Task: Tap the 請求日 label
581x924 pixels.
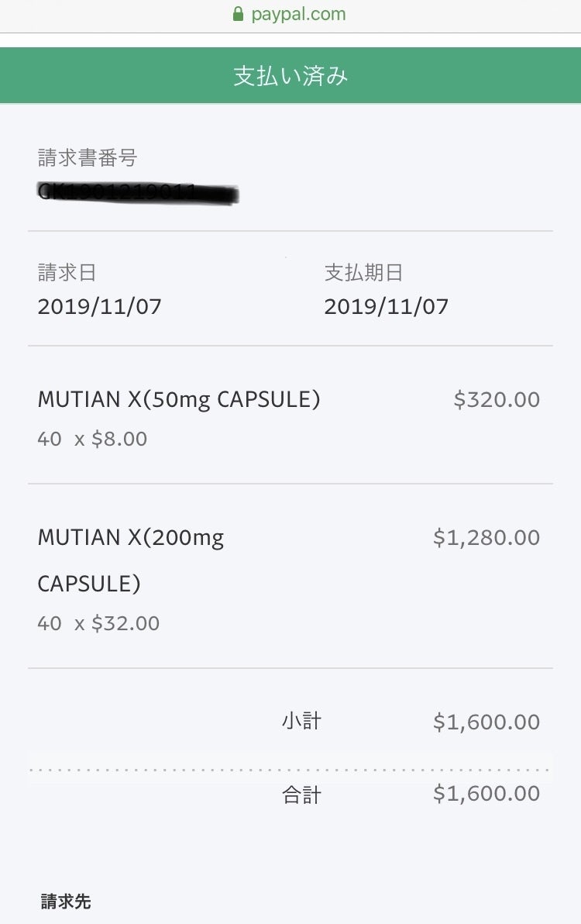Action: [x=67, y=273]
